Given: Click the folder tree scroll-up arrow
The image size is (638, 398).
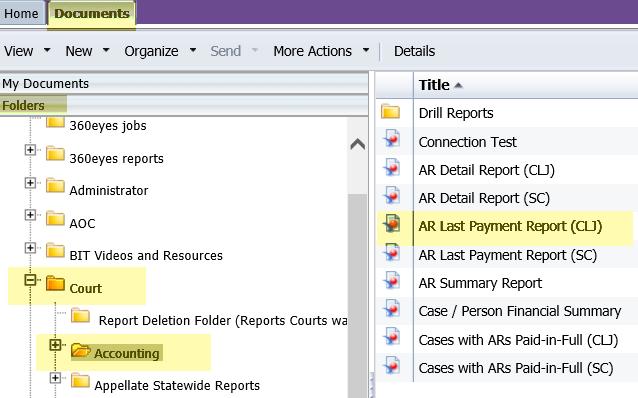Looking at the screenshot, I should coord(357,144).
